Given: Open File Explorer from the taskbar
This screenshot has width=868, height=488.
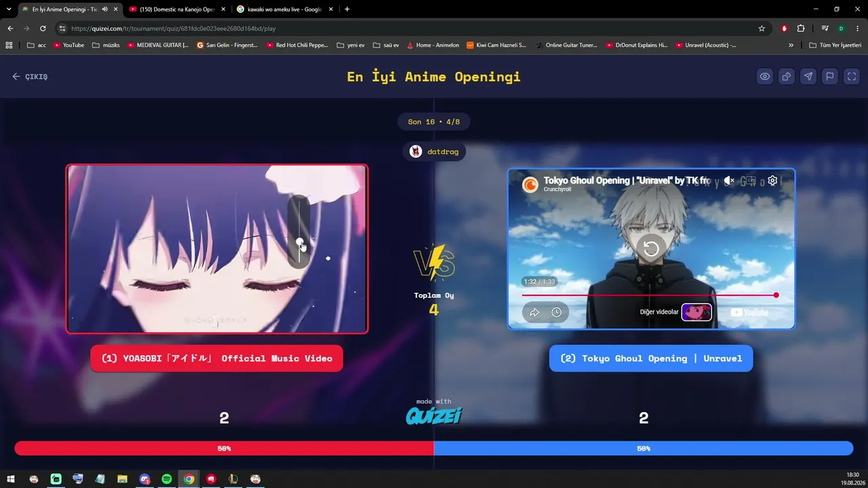Looking at the screenshot, I should click(x=122, y=479).
